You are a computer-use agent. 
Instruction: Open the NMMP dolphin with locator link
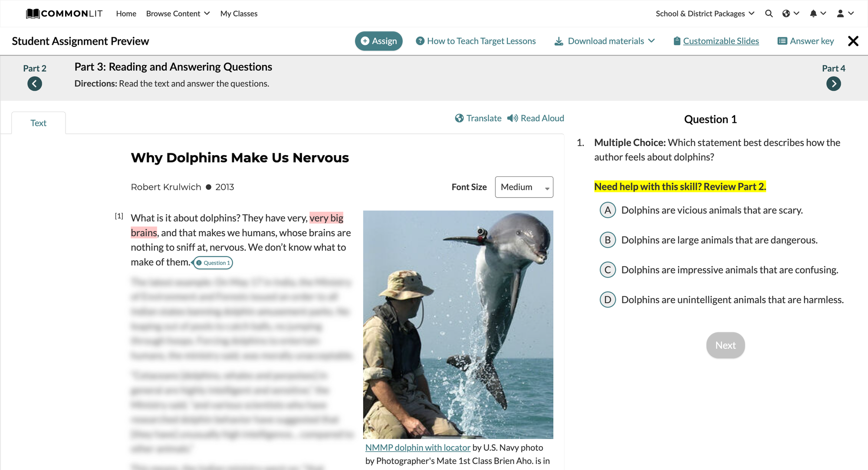coord(418,447)
